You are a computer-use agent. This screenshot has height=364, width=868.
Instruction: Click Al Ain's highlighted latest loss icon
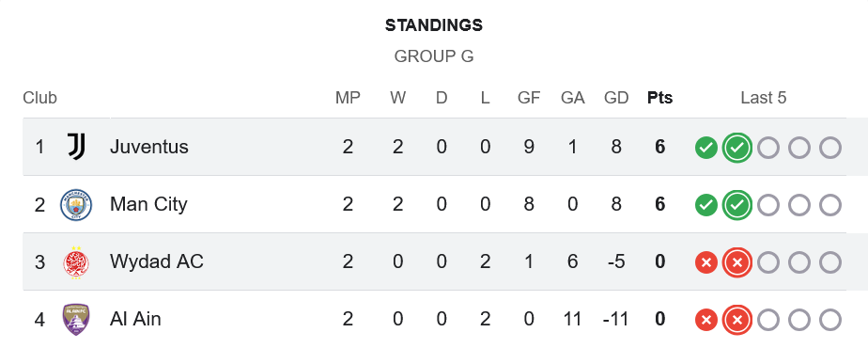point(737,320)
